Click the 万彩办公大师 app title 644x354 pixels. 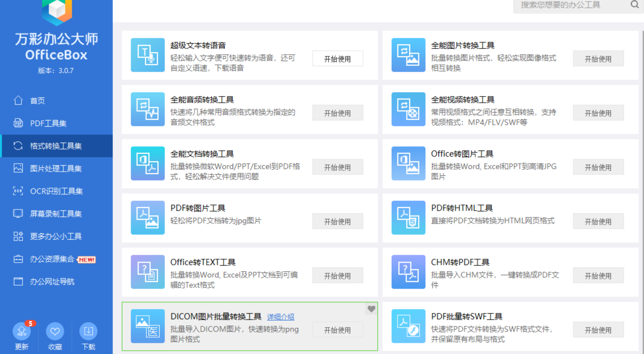click(57, 39)
